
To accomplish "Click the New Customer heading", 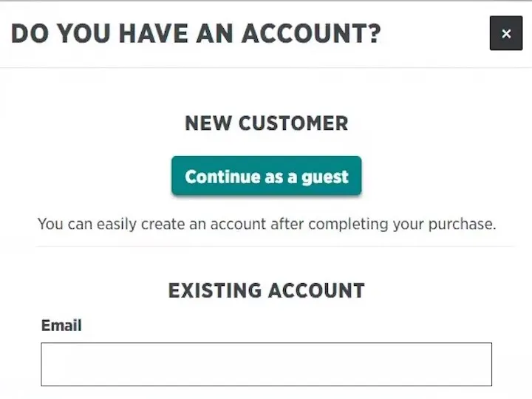I will [x=266, y=123].
